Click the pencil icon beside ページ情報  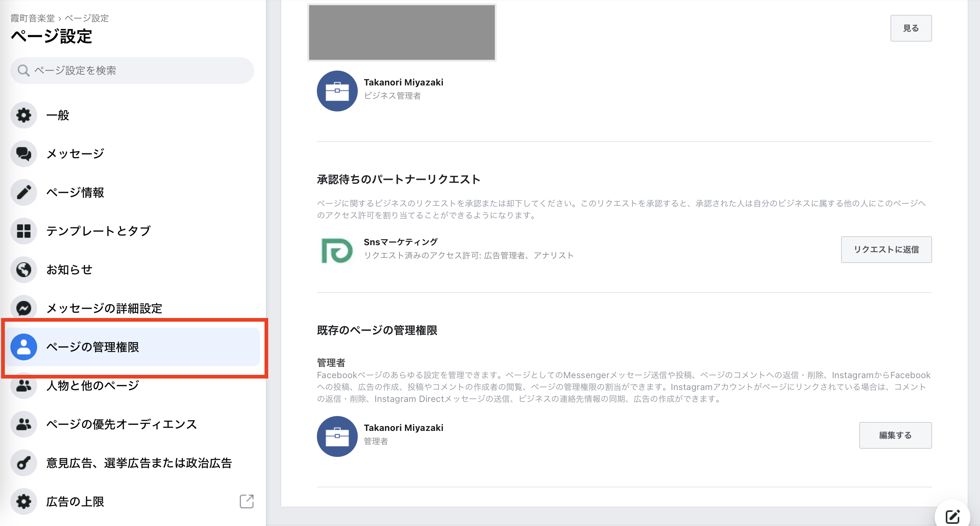(x=23, y=192)
